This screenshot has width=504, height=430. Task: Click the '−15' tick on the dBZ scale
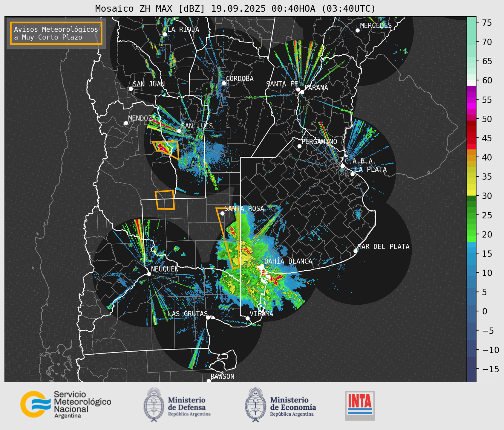[x=491, y=369]
